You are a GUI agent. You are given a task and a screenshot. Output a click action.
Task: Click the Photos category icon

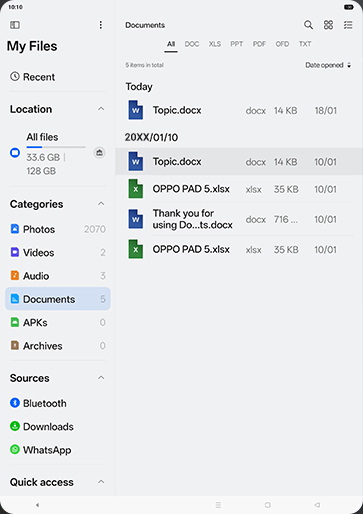[x=15, y=229]
